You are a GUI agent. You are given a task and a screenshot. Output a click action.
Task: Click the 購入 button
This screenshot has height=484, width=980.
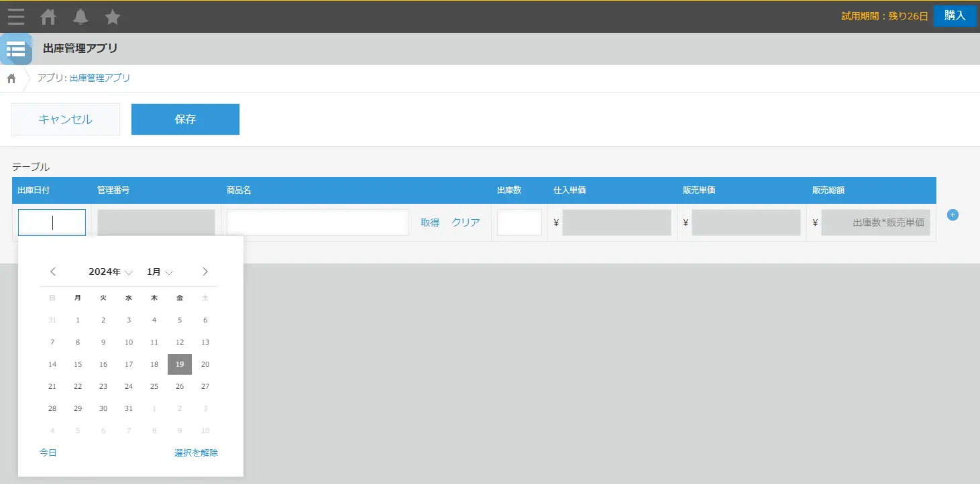pyautogui.click(x=955, y=16)
